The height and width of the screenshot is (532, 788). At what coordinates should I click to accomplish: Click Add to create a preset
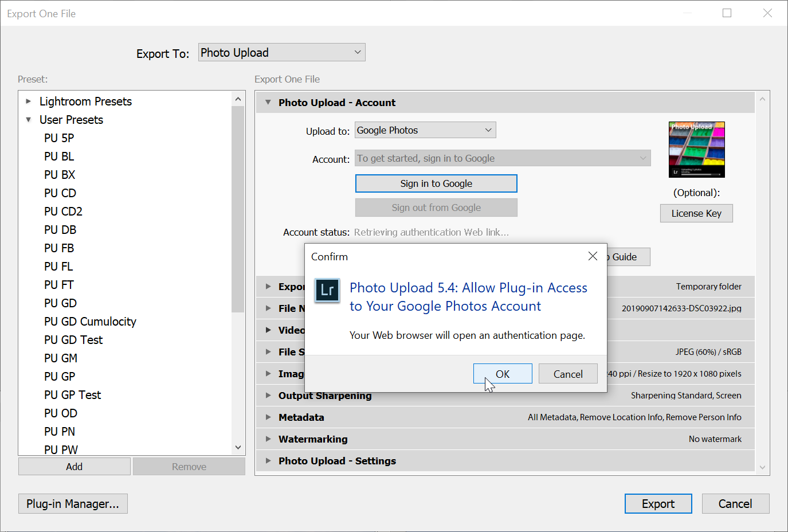click(x=74, y=467)
